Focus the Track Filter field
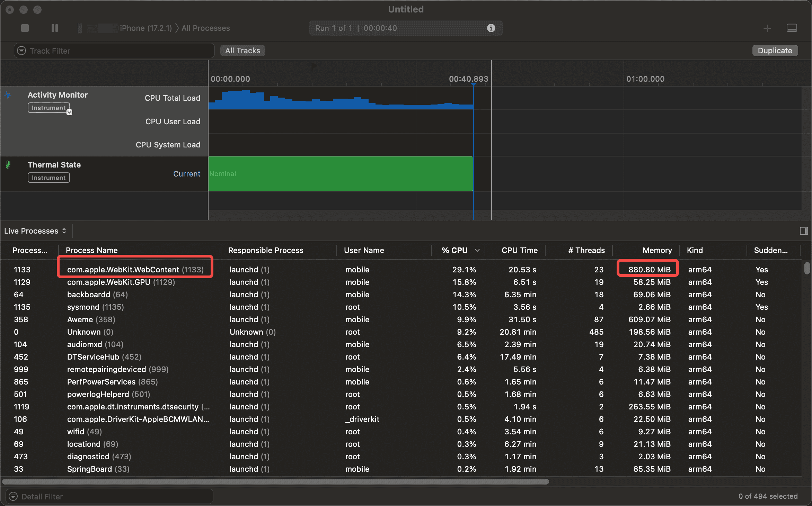The height and width of the screenshot is (506, 812). point(114,51)
